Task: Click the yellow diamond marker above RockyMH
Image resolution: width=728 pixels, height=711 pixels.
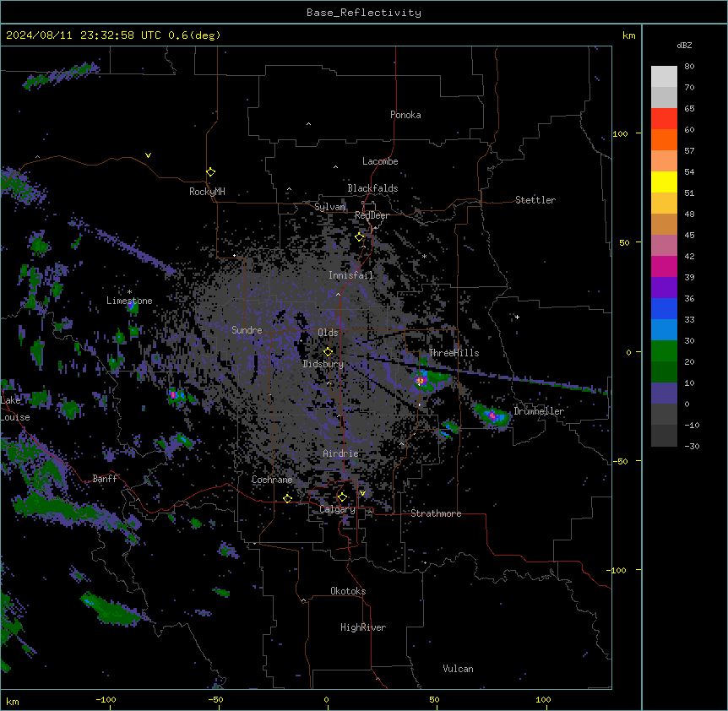Action: 211,172
